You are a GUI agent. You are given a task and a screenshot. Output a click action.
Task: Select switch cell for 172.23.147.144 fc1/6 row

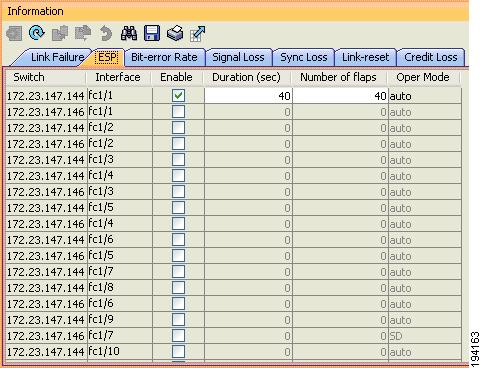pos(46,240)
